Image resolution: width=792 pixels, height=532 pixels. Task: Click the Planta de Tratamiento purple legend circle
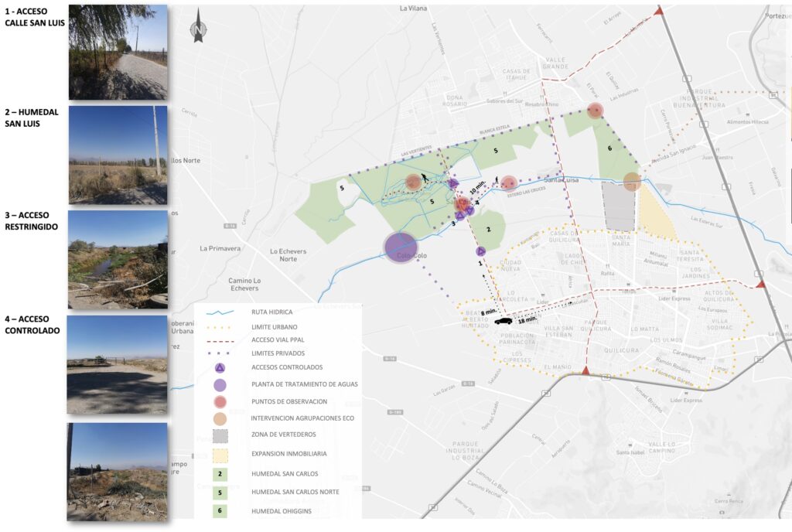click(x=220, y=385)
